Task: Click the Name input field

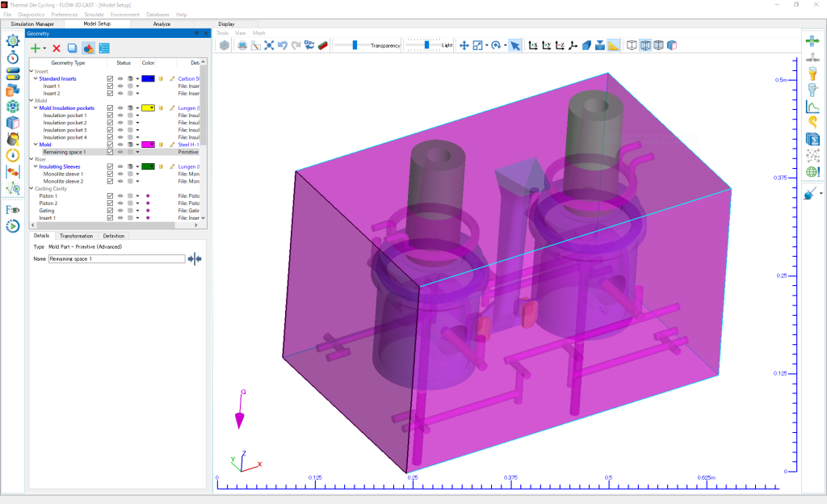Action: (x=116, y=258)
